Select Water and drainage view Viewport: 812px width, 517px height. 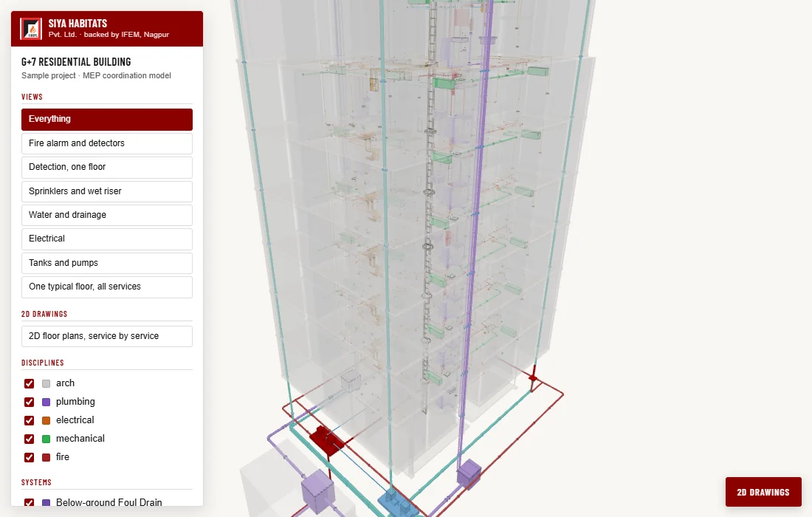(107, 215)
